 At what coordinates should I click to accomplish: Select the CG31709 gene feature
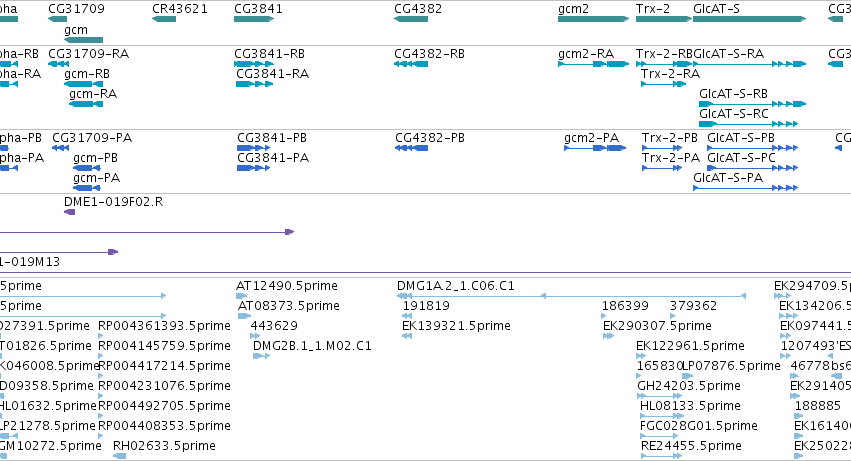pyautogui.click(x=58, y=19)
